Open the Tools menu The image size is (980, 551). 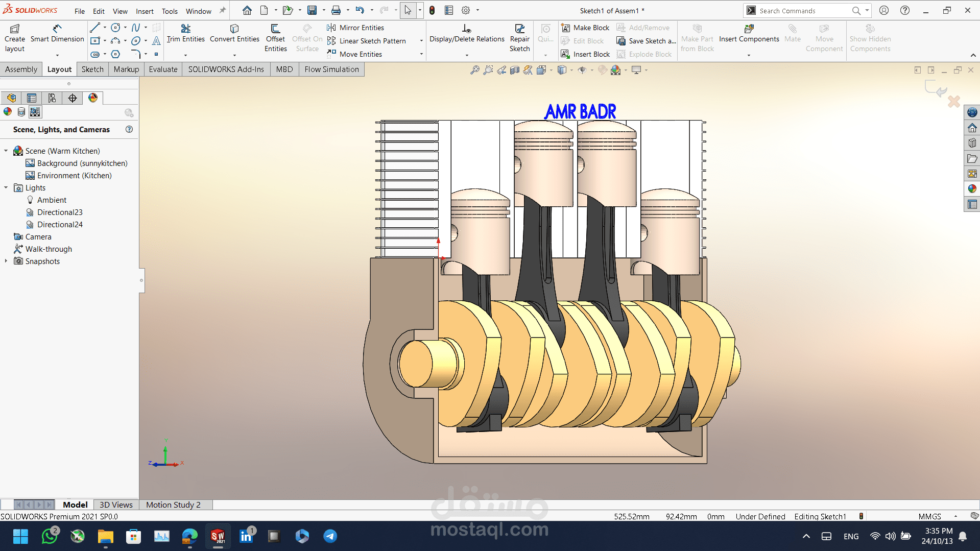(x=170, y=11)
